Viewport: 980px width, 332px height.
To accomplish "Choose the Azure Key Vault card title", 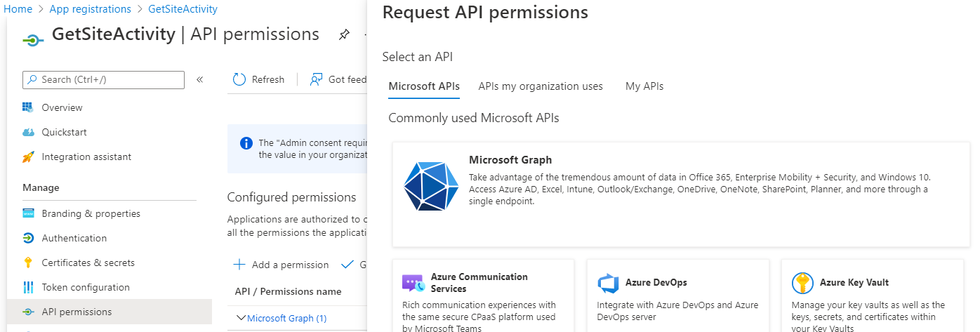I will tap(854, 282).
